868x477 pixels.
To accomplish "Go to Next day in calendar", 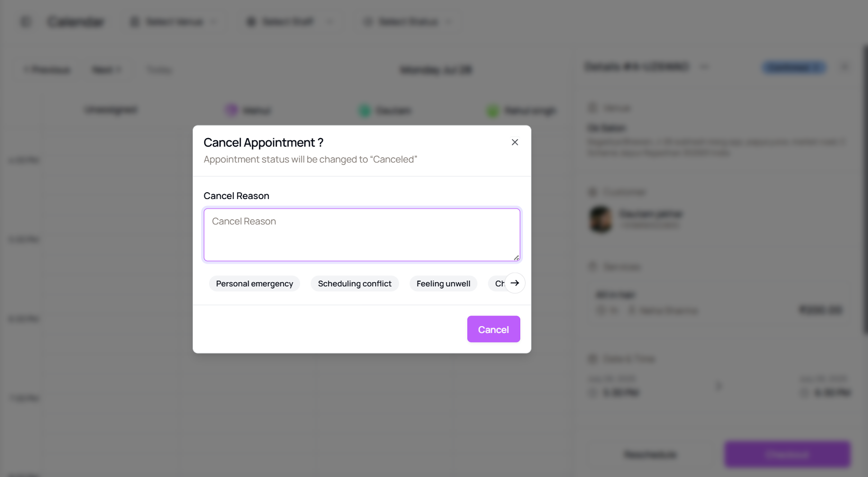I will 107,70.
